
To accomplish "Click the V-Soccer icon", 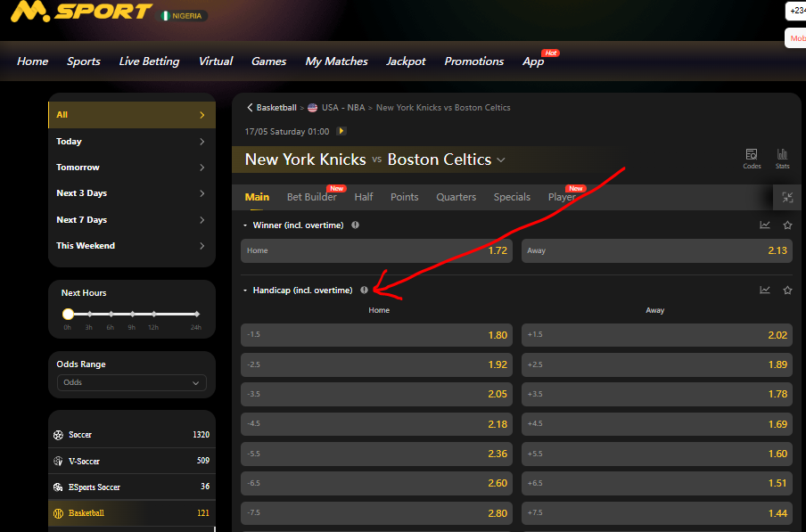I will pos(58,461).
